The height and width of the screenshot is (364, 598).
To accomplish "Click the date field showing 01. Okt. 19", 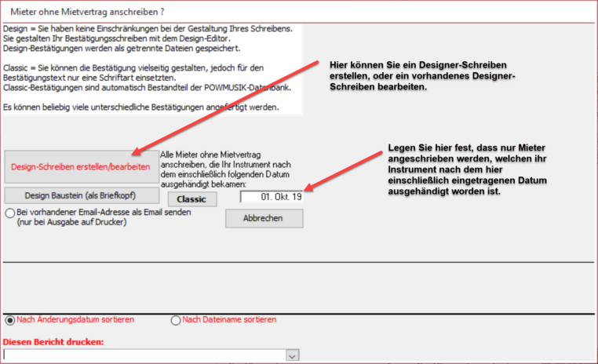I will click(x=272, y=196).
